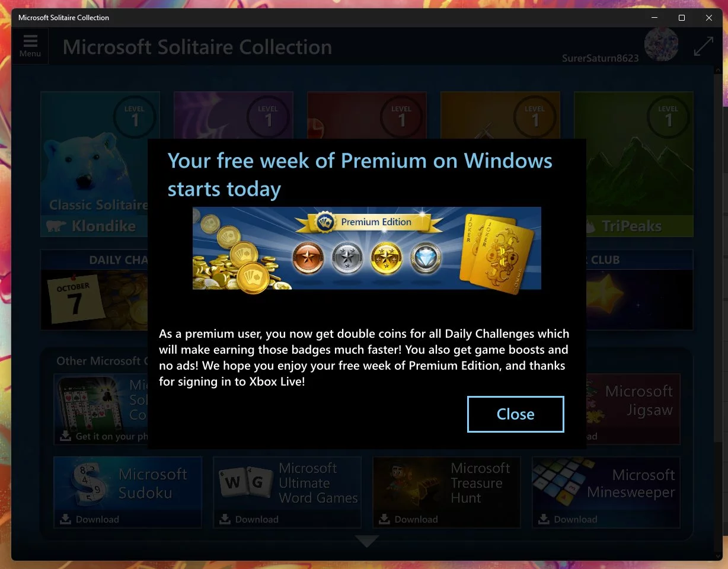
Task: Open the Microsoft Treasure Hunt tile
Action: tap(446, 492)
